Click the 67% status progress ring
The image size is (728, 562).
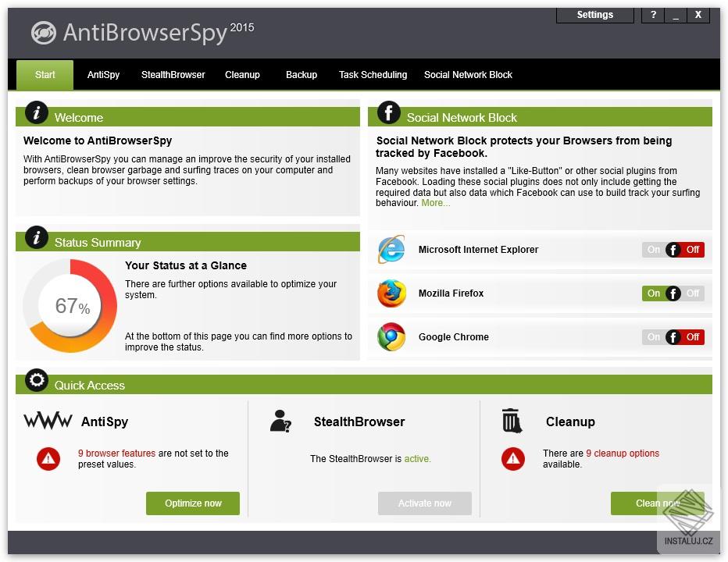(70, 305)
